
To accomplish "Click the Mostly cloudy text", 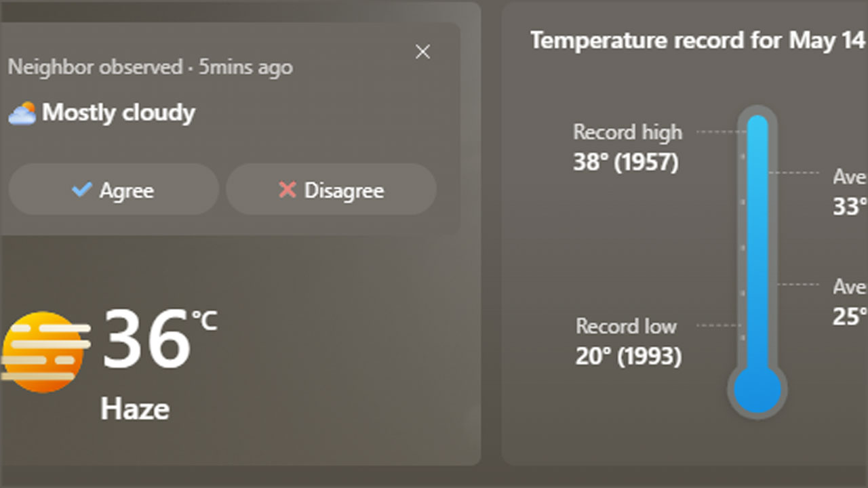I will pyautogui.click(x=119, y=113).
